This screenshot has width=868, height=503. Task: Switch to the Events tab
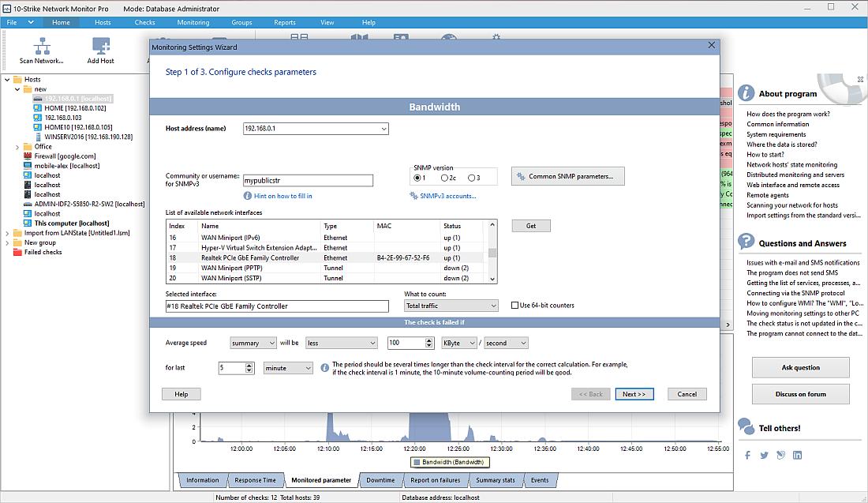click(x=539, y=480)
